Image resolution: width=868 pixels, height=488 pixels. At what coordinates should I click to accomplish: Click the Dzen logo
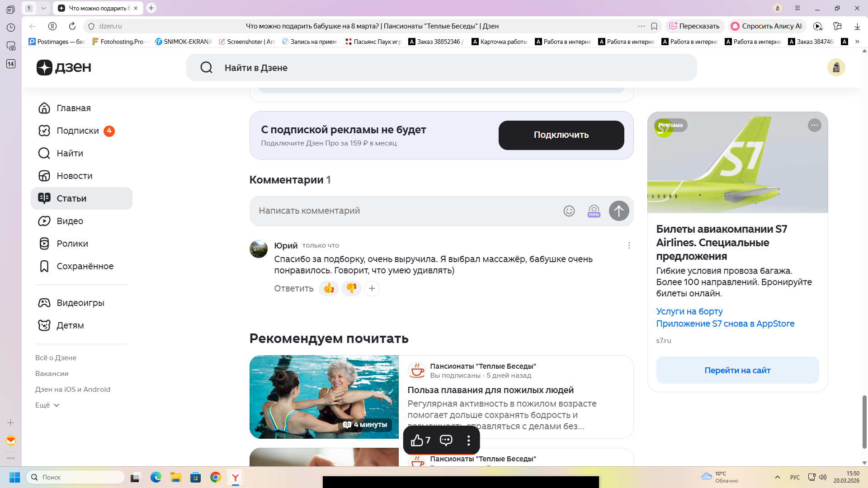point(64,67)
